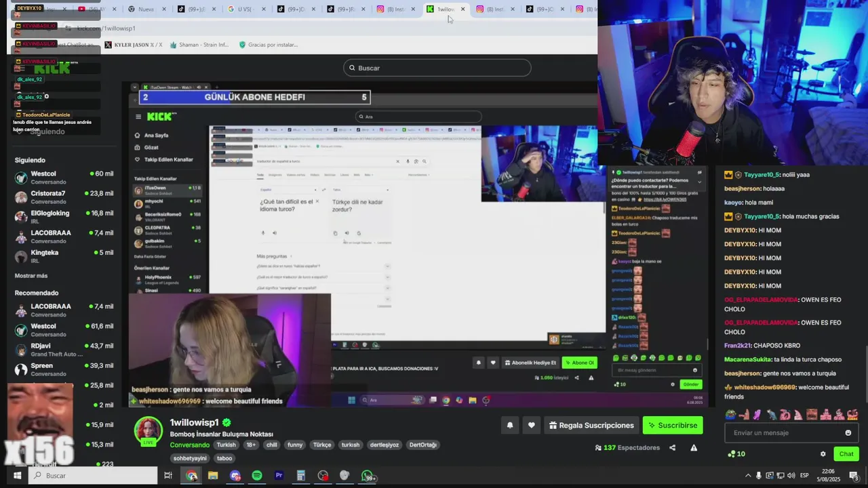The width and height of the screenshot is (868, 488).
Task: Open Premiere Pro from the taskbar
Action: tap(279, 476)
